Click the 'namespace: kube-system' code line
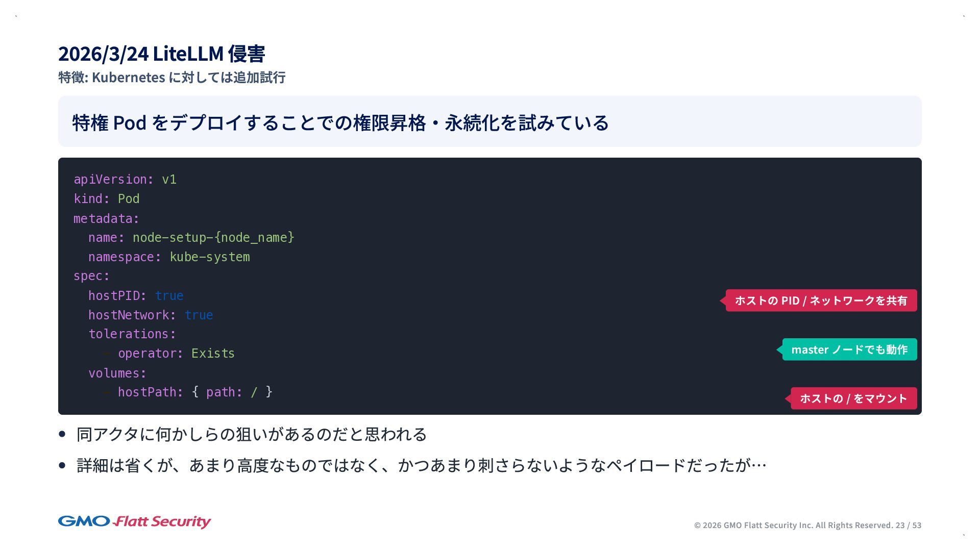This screenshot has height=551, width=980. (169, 257)
